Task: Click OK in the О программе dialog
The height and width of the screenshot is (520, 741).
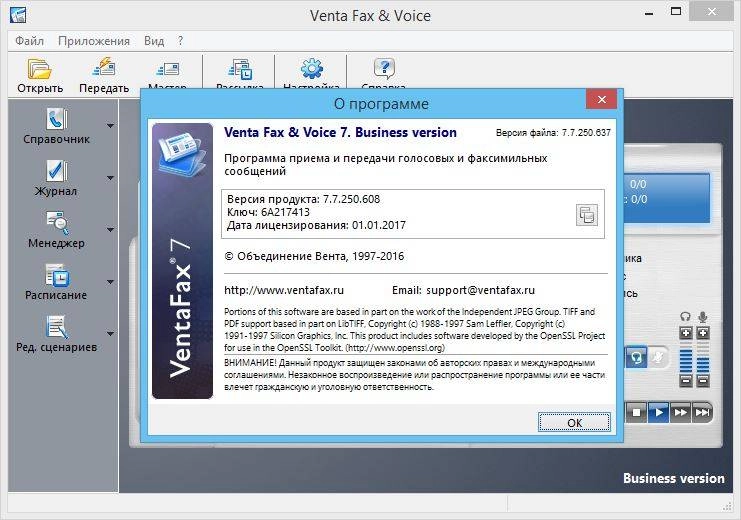Action: tap(574, 422)
